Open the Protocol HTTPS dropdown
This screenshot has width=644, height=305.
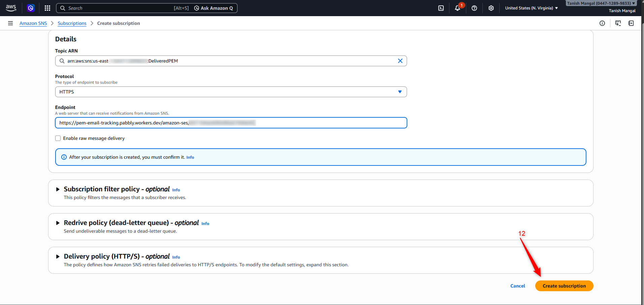click(231, 92)
